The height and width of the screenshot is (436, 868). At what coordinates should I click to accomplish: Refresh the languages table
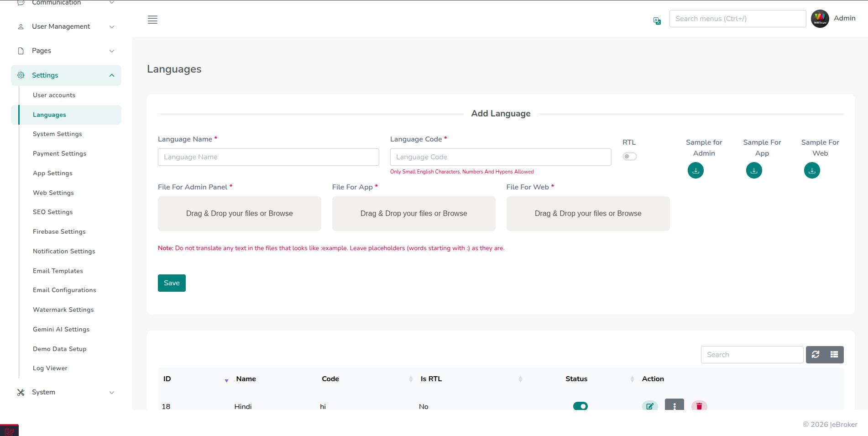point(816,354)
